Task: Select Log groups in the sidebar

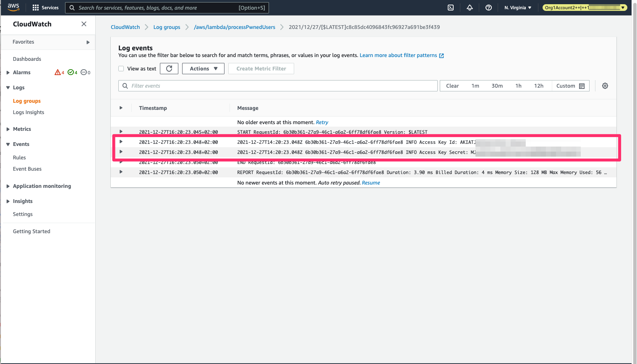Action: (27, 101)
